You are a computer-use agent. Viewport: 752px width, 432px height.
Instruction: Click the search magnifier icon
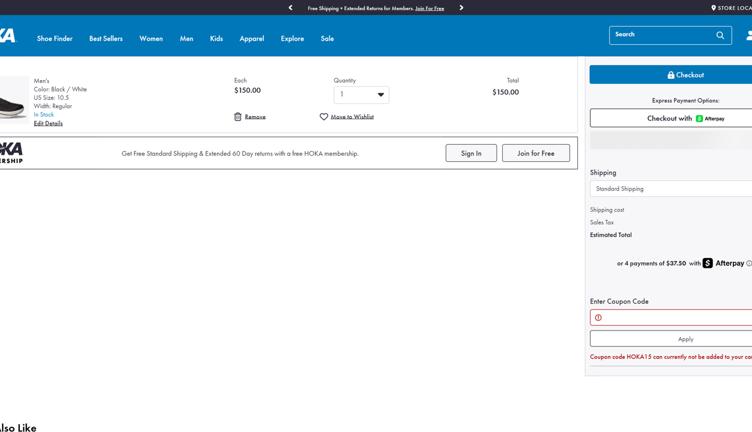[720, 35]
